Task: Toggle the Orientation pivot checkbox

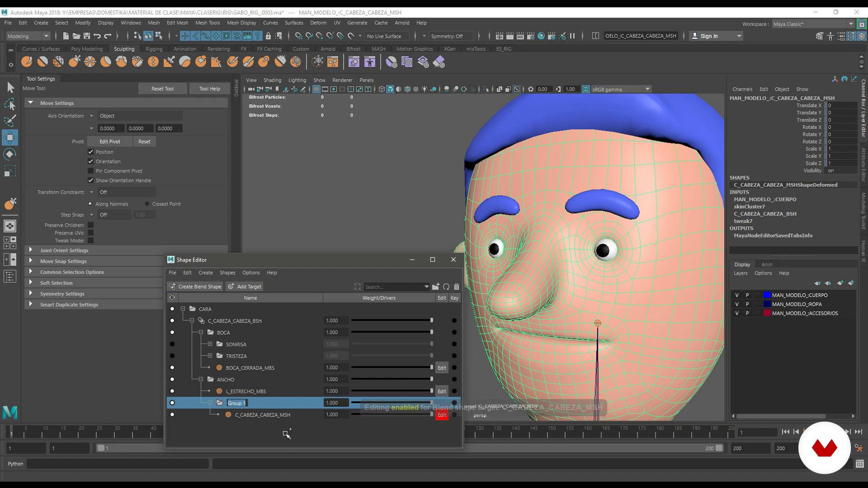Action: (90, 161)
